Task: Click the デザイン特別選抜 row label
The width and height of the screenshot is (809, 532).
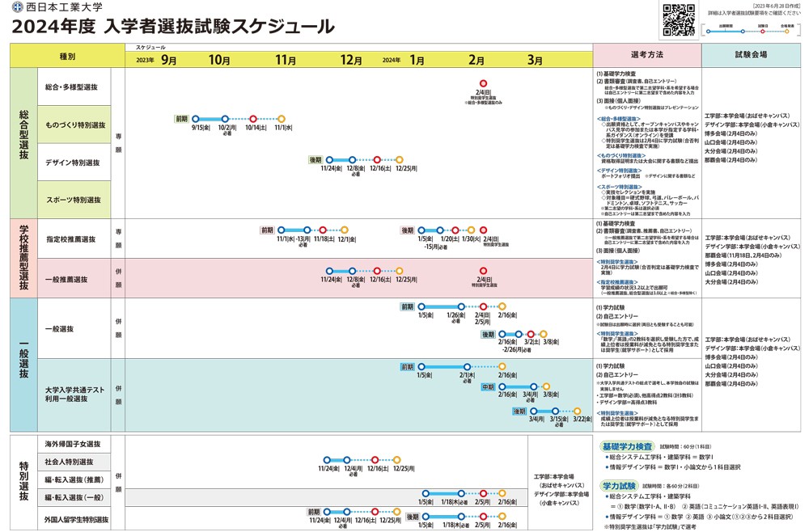Action: tap(72, 163)
